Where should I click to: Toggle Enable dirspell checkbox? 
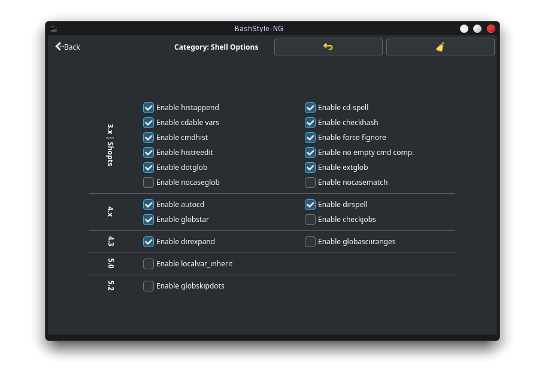(310, 205)
